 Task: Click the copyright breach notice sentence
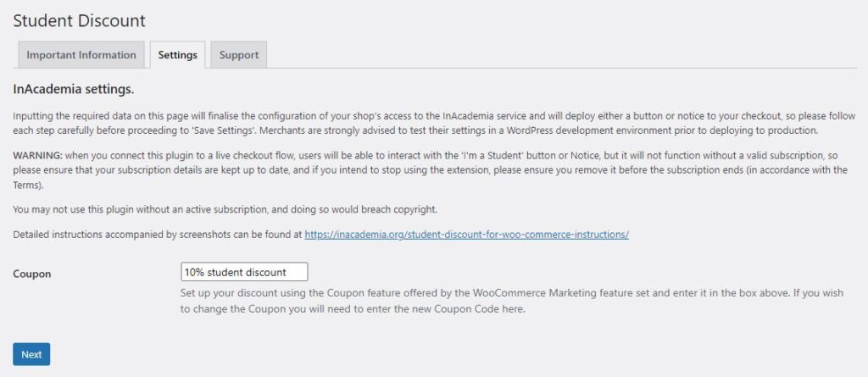pos(225,209)
